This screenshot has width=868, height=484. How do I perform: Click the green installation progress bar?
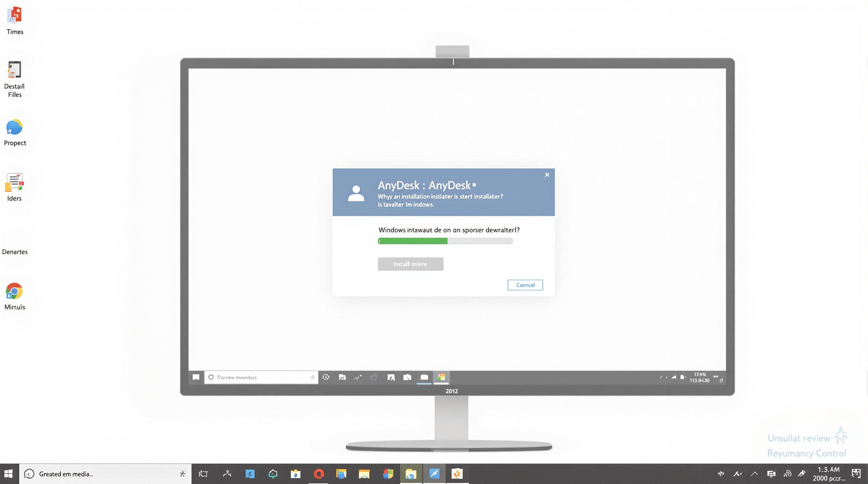point(445,241)
